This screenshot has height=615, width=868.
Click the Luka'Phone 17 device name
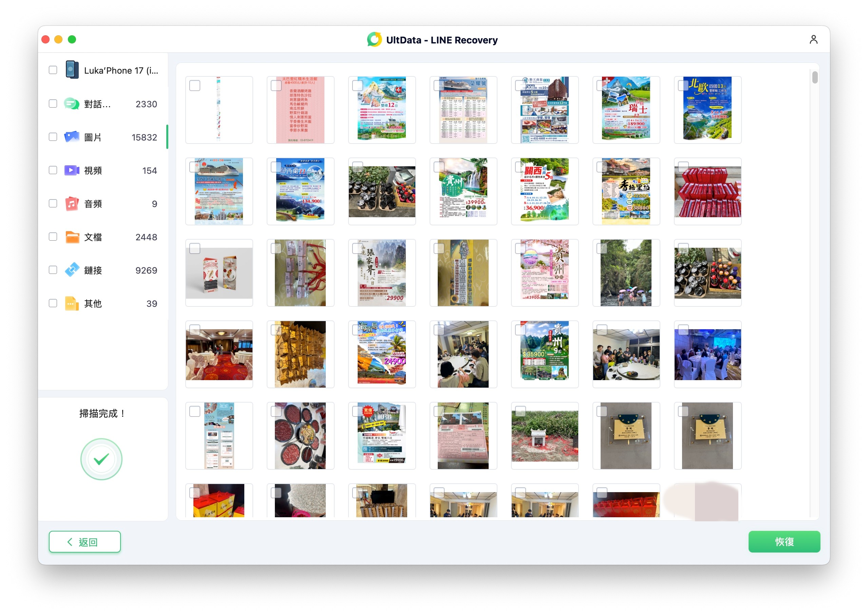(x=121, y=71)
